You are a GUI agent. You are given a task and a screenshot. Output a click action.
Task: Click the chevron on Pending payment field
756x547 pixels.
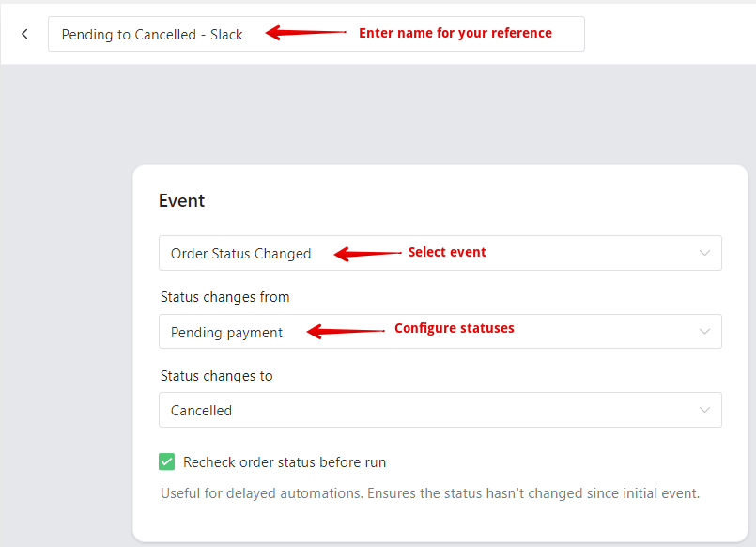click(704, 332)
